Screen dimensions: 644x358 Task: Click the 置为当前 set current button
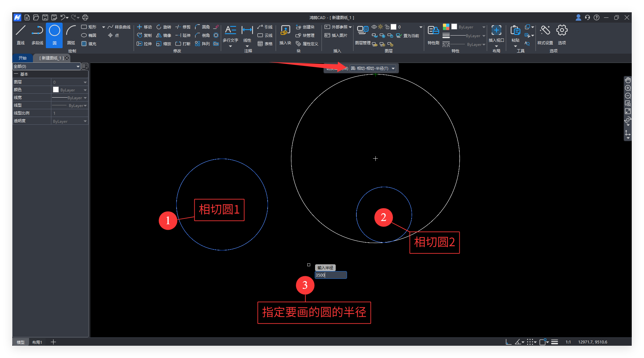point(408,36)
